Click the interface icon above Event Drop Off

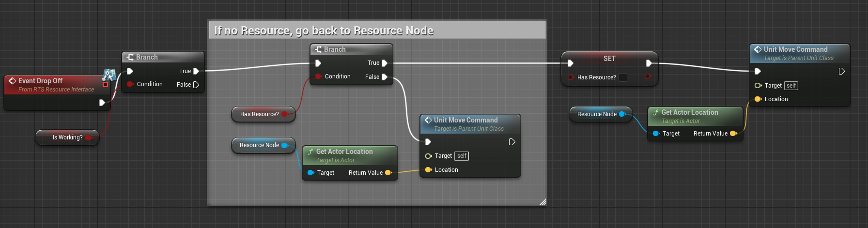click(x=109, y=75)
